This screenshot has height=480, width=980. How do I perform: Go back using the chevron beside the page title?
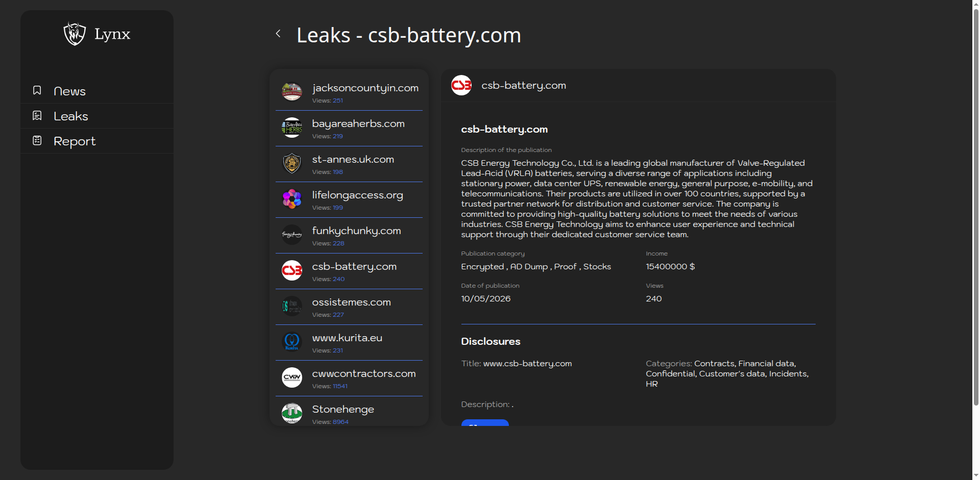click(x=278, y=34)
